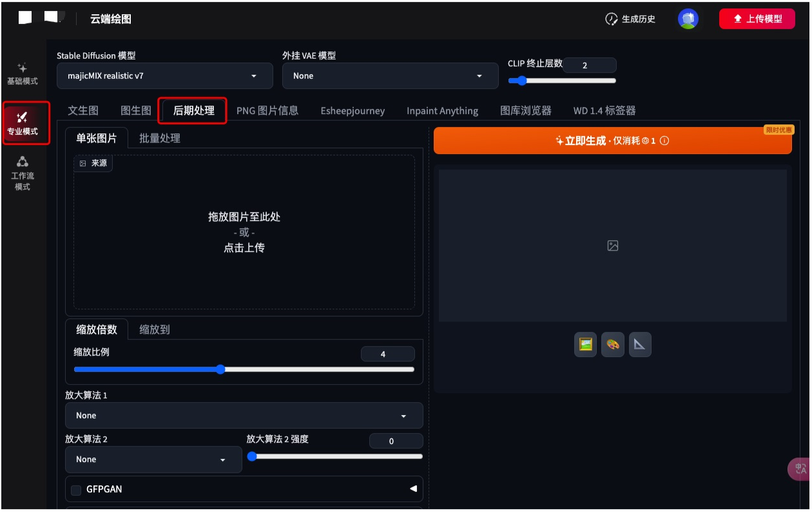This screenshot has height=513, width=812.
Task: Switch to the 缩放到 tab
Action: (x=155, y=329)
